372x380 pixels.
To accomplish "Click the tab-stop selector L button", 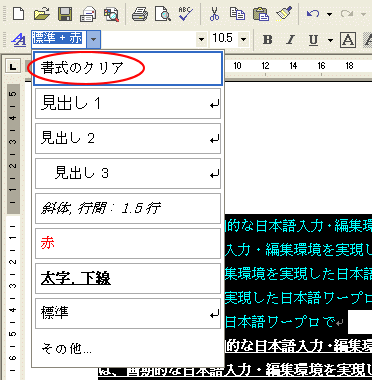I will point(12,67).
